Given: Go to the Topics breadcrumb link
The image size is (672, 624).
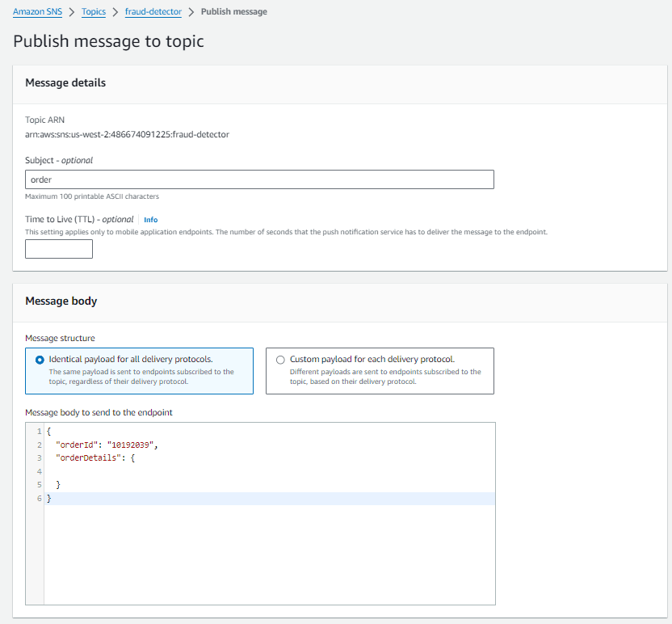Looking at the screenshot, I should [x=94, y=12].
